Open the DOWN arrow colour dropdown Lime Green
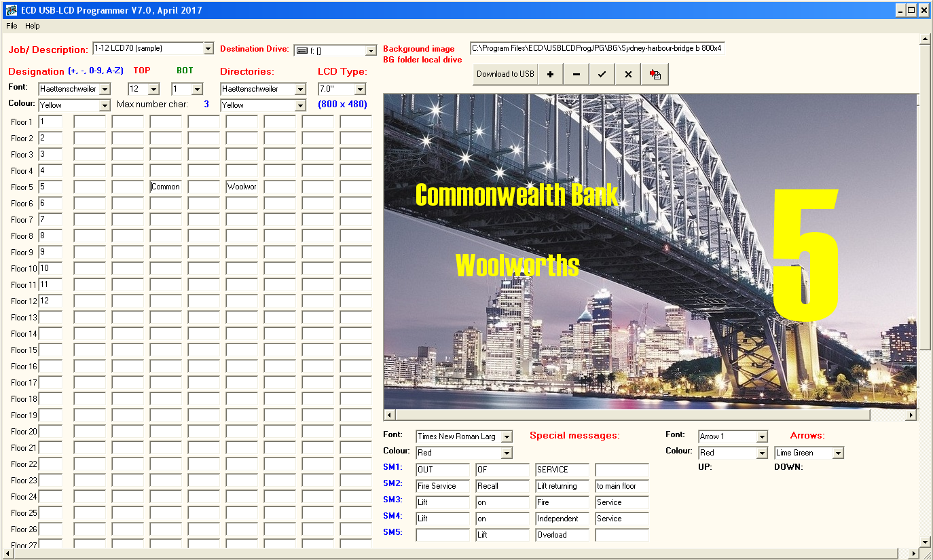The image size is (933, 560). [838, 453]
